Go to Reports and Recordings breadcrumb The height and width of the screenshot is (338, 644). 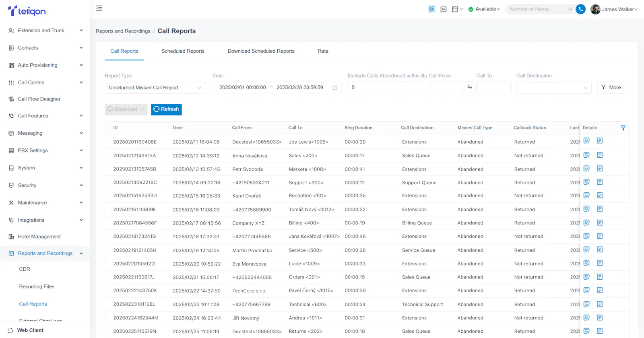click(123, 31)
